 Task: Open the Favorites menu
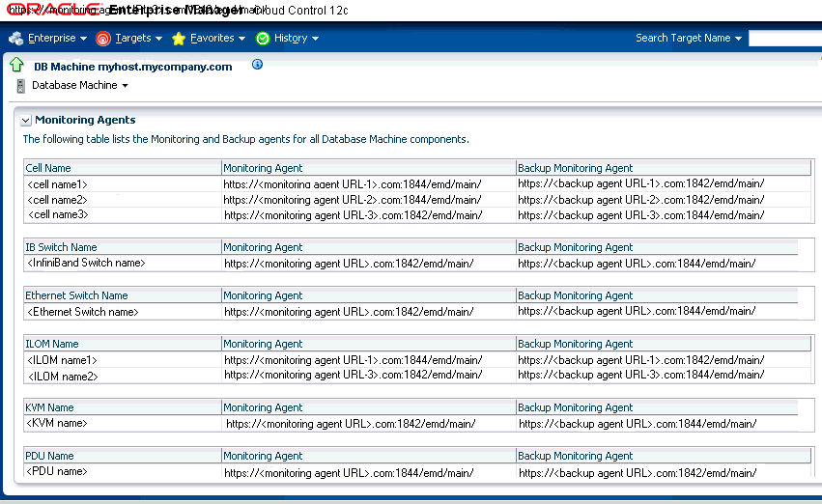217,39
